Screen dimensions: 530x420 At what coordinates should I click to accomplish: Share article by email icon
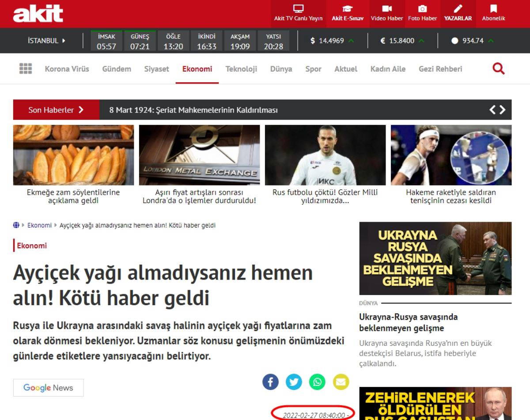pyautogui.click(x=341, y=382)
